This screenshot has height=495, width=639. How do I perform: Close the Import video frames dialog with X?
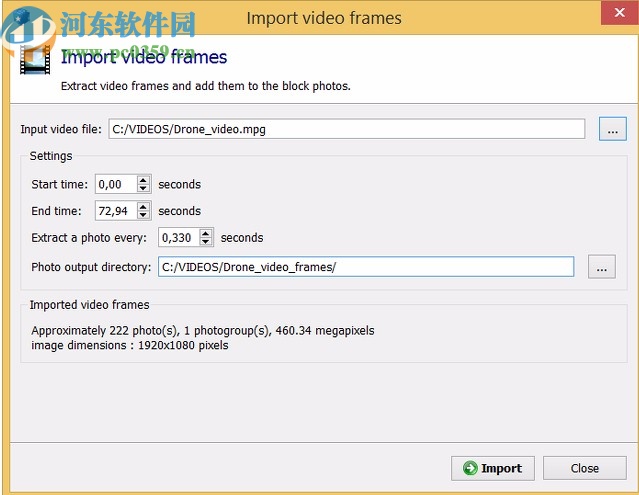click(x=619, y=13)
